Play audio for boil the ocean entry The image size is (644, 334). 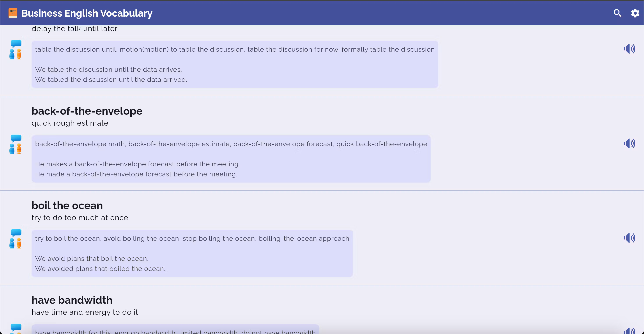tap(629, 238)
